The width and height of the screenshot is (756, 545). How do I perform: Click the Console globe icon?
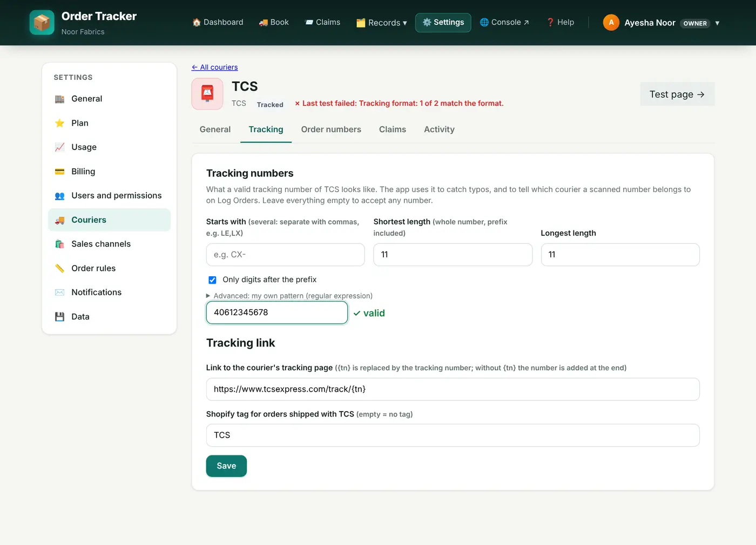[x=484, y=22]
